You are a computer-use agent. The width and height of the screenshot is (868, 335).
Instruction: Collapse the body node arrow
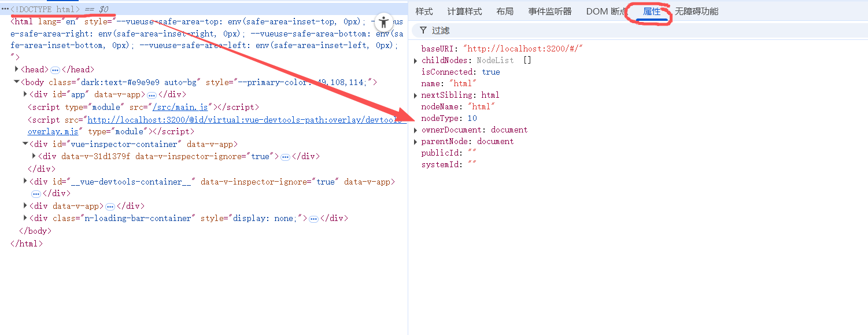pyautogui.click(x=16, y=82)
